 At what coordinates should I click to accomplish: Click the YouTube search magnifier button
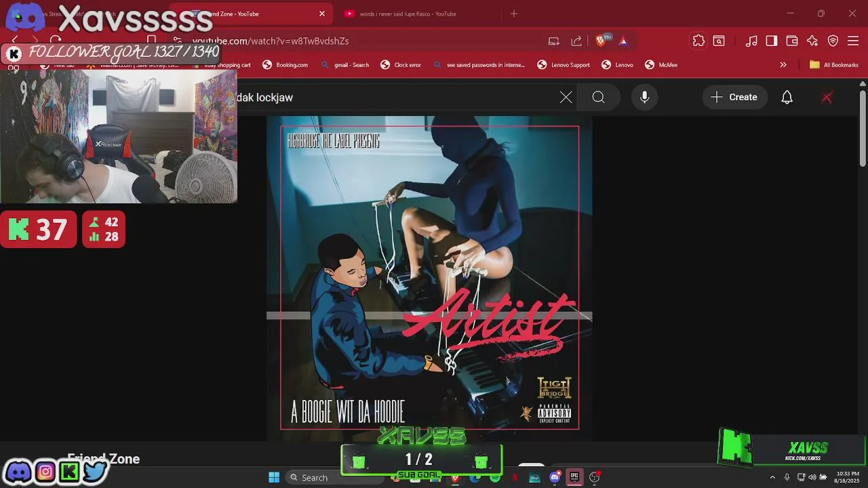(598, 98)
